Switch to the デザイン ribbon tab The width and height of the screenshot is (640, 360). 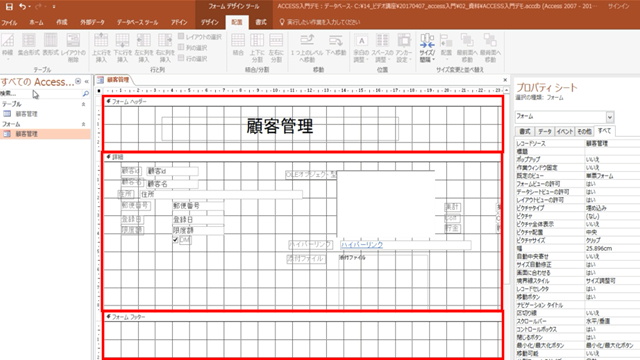(x=210, y=22)
